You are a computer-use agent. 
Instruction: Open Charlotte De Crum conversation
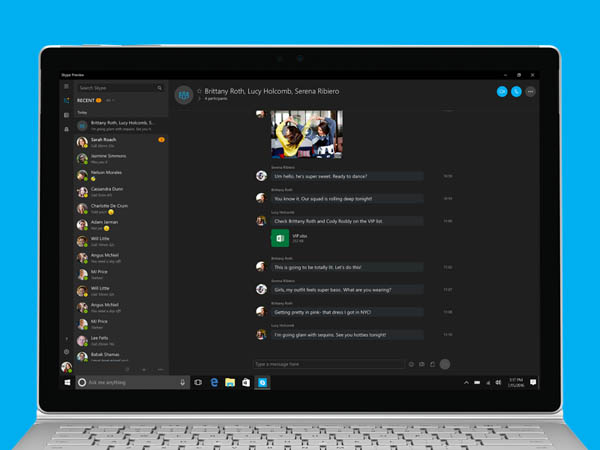click(121, 209)
